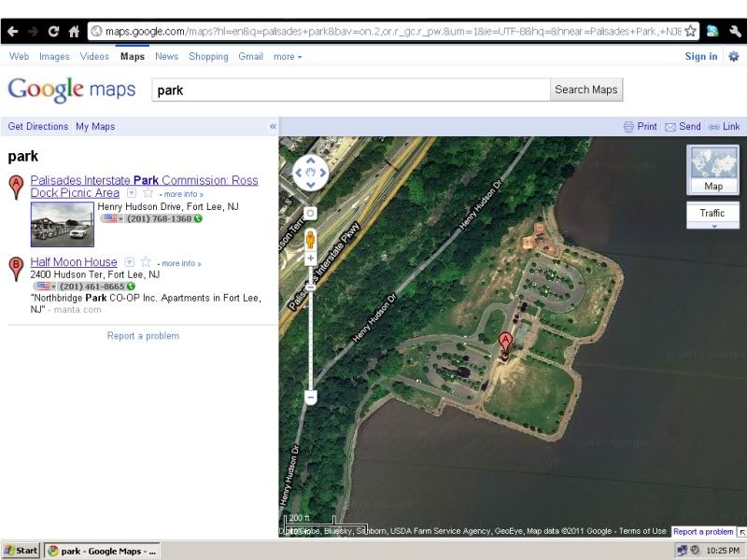Click the Search Maps button
The width and height of the screenshot is (747, 560).
(585, 90)
